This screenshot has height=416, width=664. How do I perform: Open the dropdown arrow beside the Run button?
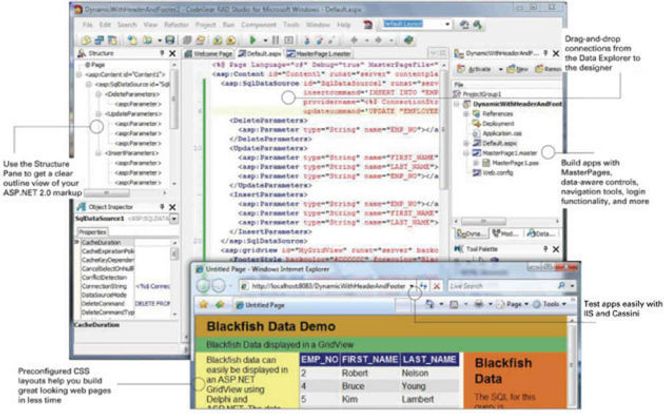click(265, 41)
